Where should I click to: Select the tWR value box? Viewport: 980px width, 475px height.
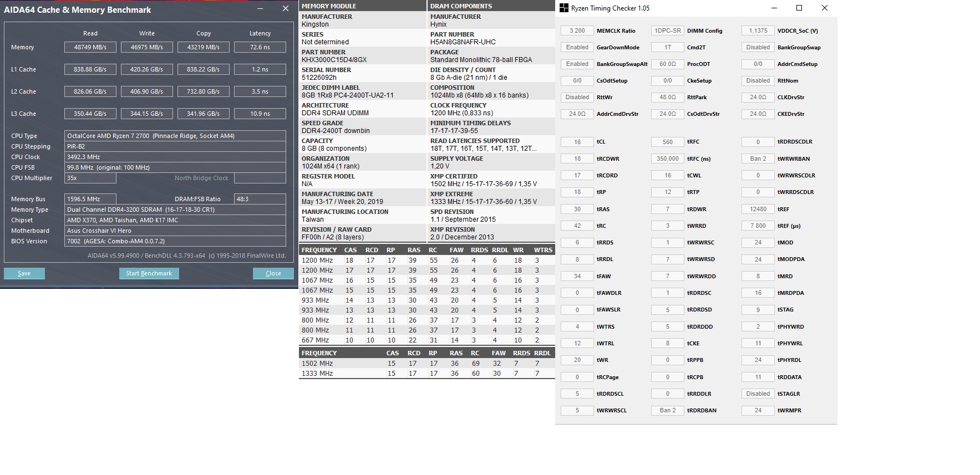[x=577, y=360]
